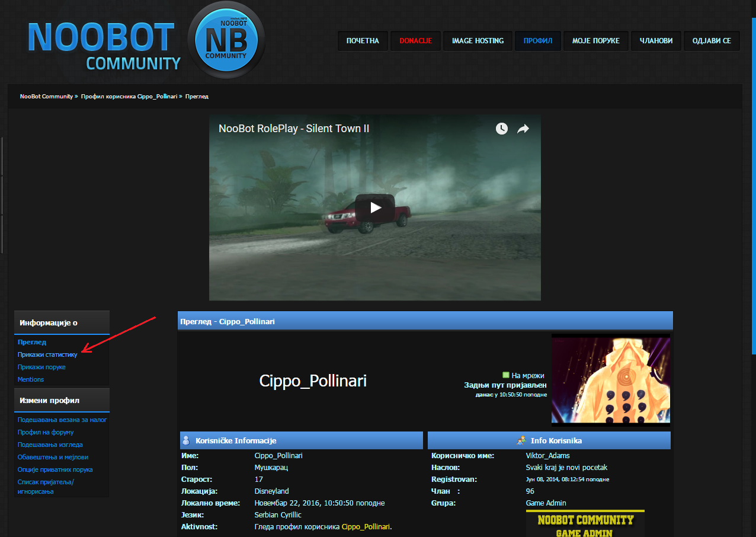Click the NB Community round logo

pyautogui.click(x=226, y=41)
